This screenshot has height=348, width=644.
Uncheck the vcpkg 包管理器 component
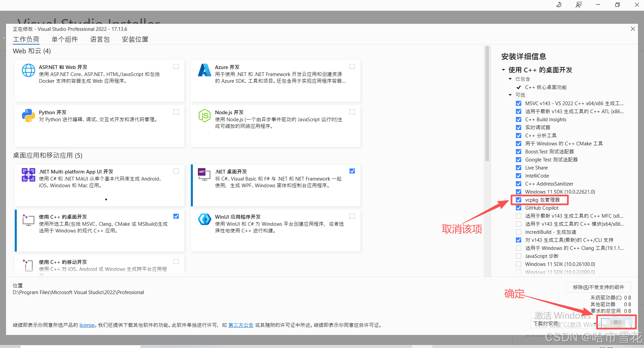tap(519, 200)
